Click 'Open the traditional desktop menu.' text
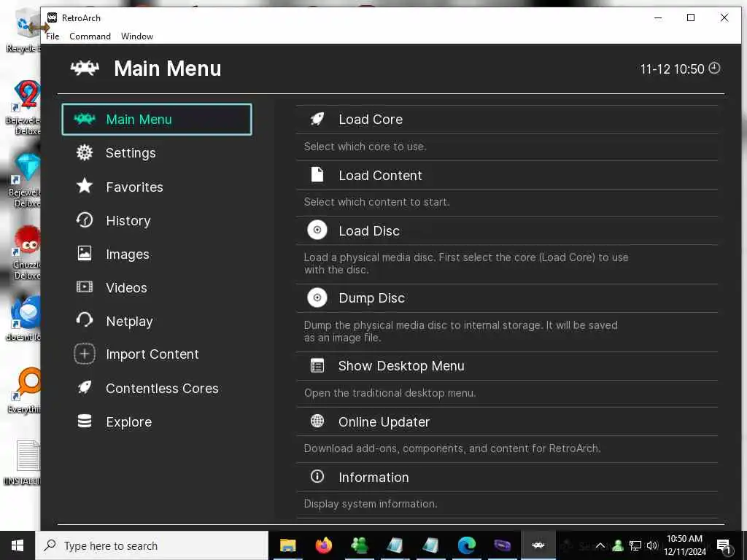 point(390,393)
